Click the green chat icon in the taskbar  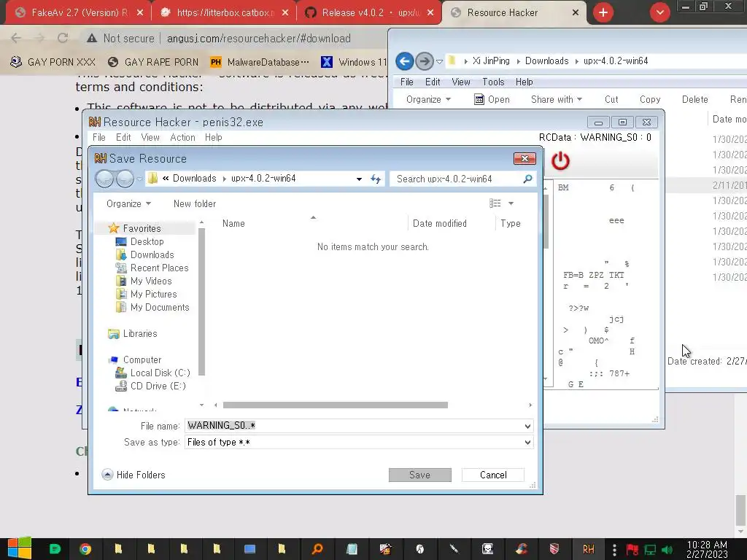(x=55, y=549)
